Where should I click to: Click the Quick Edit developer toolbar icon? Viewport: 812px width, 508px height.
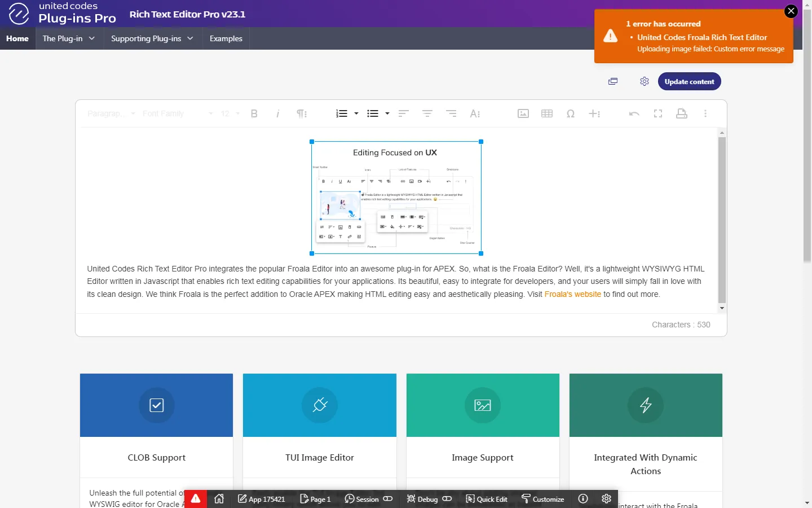[486, 499]
